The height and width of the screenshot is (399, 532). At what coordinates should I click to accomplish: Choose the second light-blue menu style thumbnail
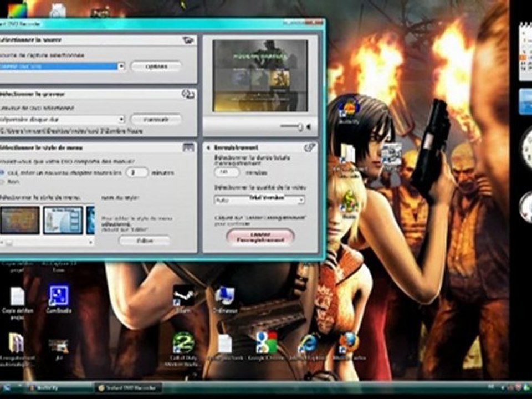pos(63,220)
